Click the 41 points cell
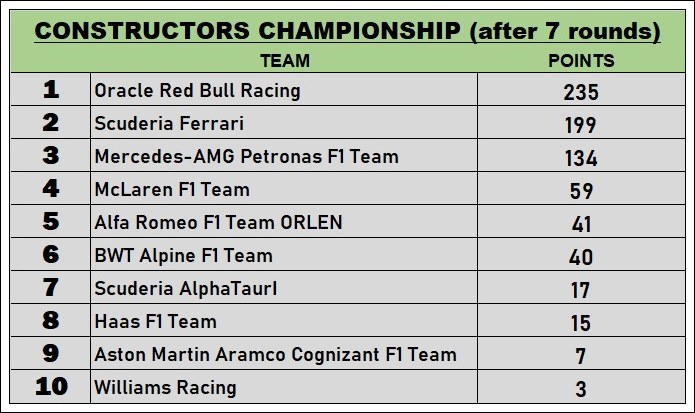This screenshot has height=413, width=695. (581, 222)
